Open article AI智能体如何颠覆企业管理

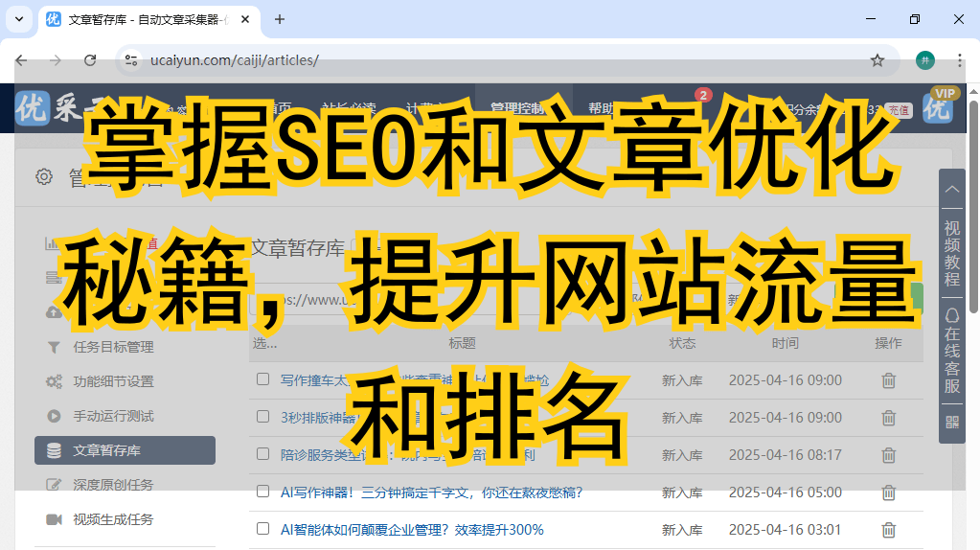tap(412, 530)
